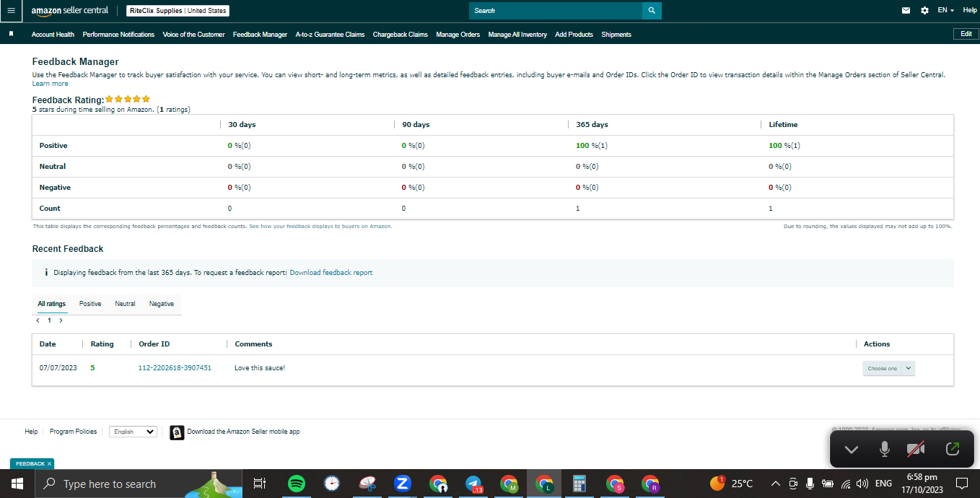The width and height of the screenshot is (980, 498).
Task: Switch to the Neutral tab
Action: 125,304
